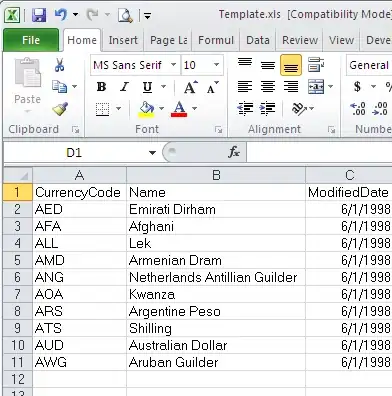The height and width of the screenshot is (396, 392).
Task: Apply yellow fill color
Action: tap(146, 110)
